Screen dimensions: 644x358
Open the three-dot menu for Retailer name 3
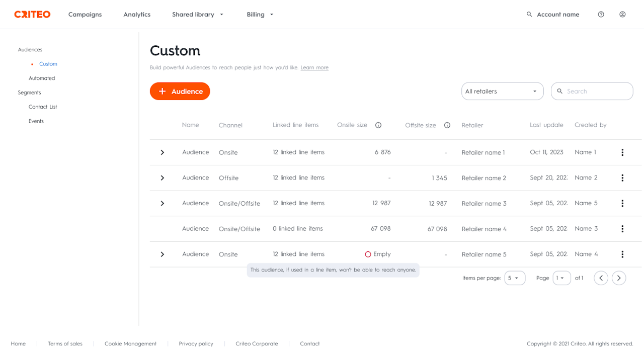click(622, 203)
